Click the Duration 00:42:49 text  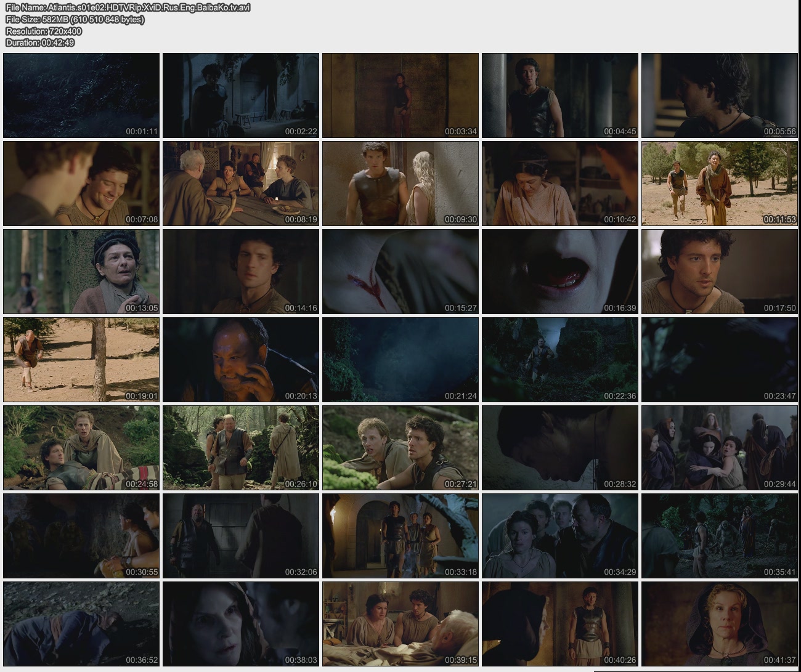40,43
